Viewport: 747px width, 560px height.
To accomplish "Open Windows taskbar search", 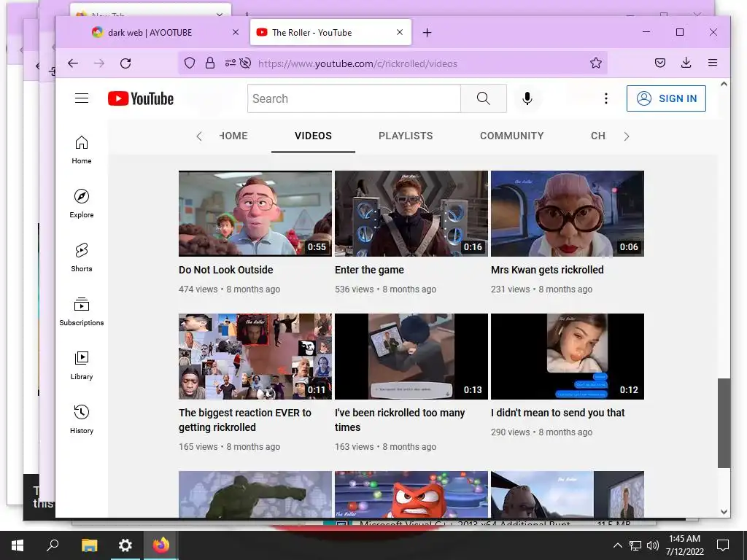I will pos(53,545).
